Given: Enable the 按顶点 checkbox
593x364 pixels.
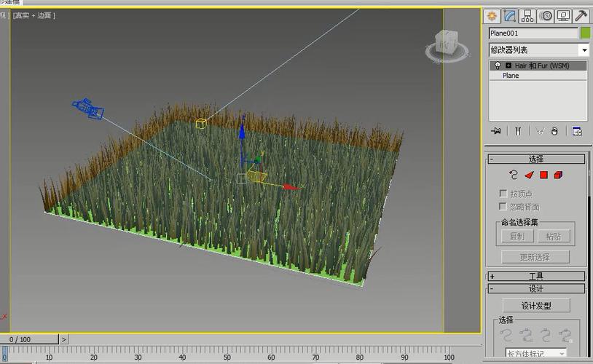Looking at the screenshot, I should (x=503, y=194).
